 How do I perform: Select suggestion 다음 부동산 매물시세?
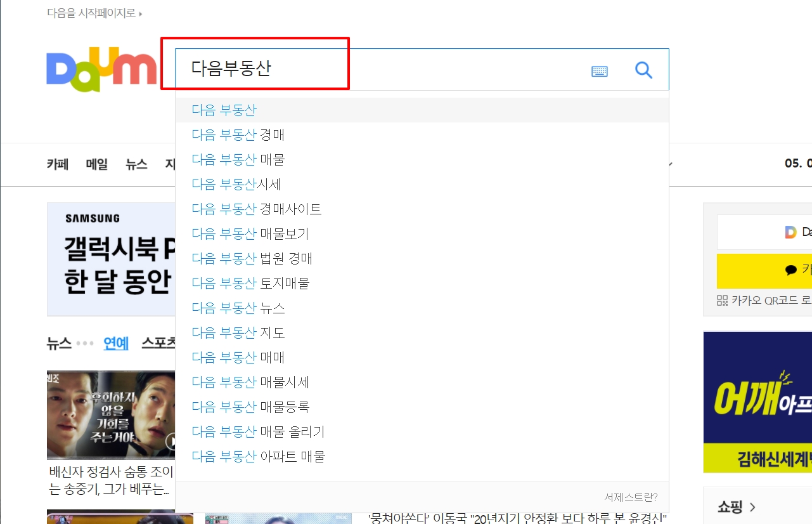(x=422, y=382)
